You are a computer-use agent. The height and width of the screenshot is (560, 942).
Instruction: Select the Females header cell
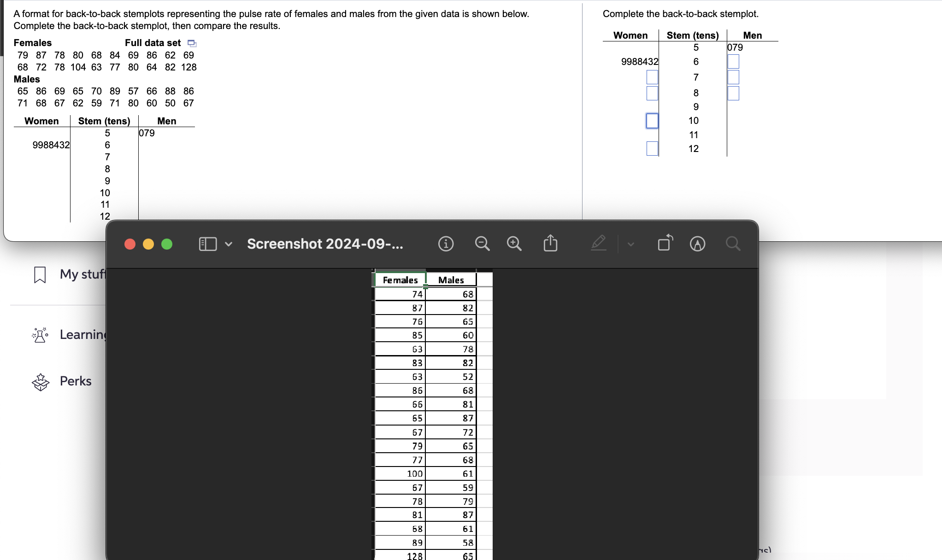[400, 280]
